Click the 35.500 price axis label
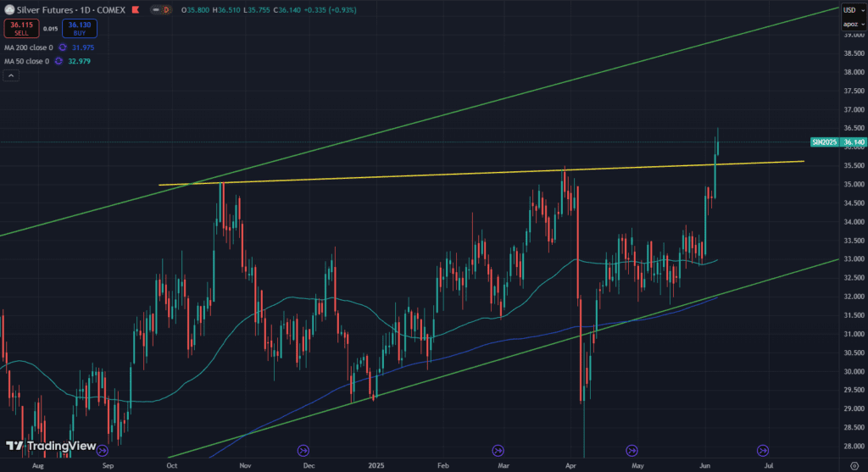Screen dimensions: 868x472 click(854, 165)
